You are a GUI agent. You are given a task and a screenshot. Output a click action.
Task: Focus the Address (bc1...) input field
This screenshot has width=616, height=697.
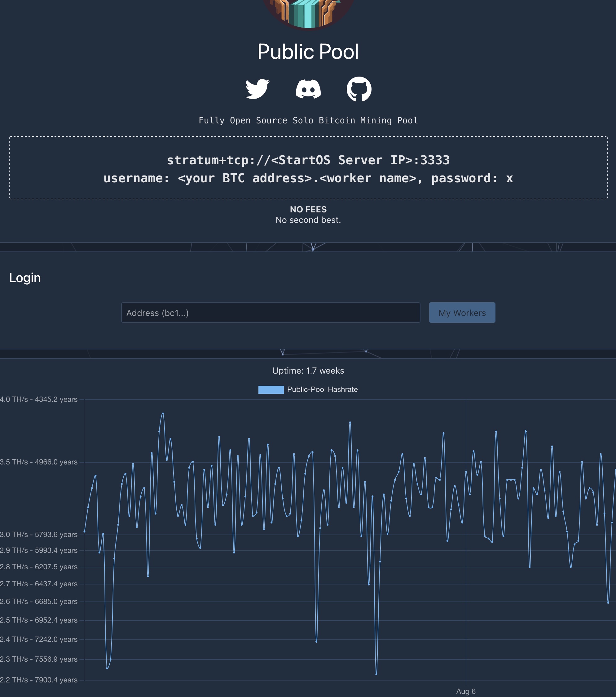click(x=271, y=312)
